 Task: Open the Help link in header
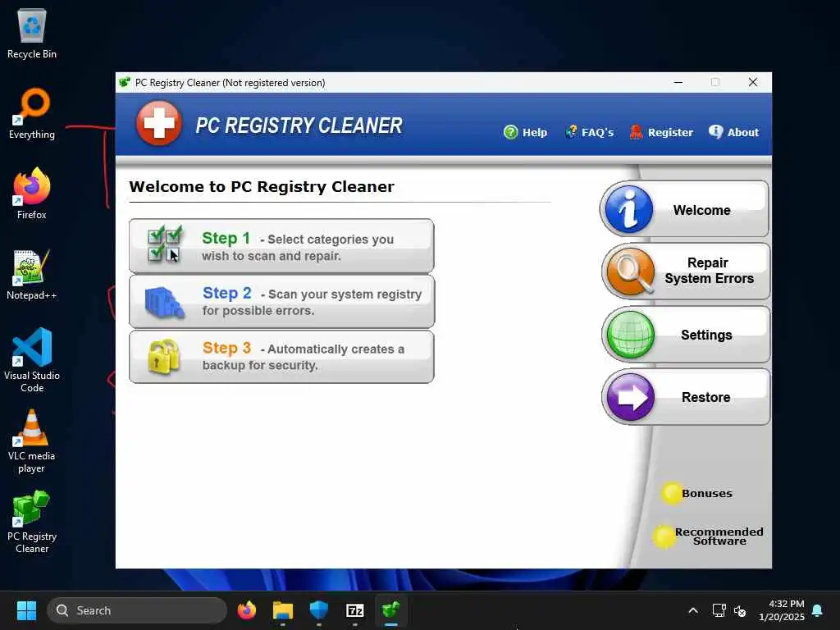coord(525,132)
